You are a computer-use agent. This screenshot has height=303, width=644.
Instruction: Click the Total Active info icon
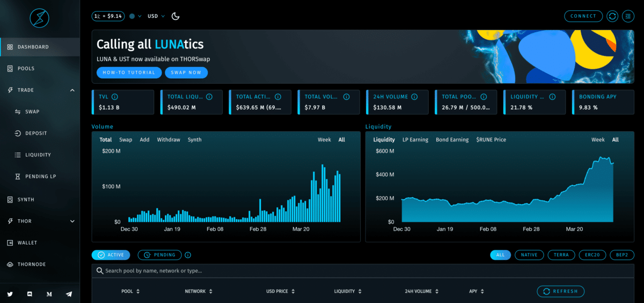coord(277,97)
